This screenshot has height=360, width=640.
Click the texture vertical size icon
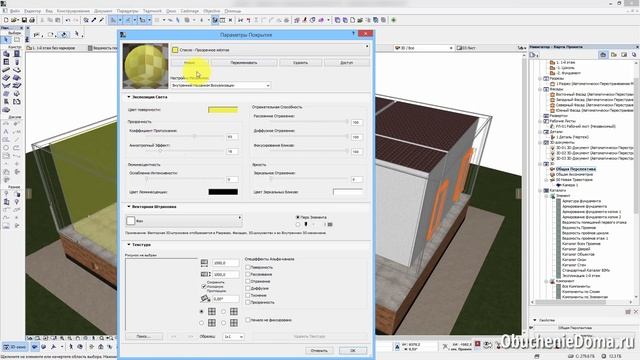[205, 274]
